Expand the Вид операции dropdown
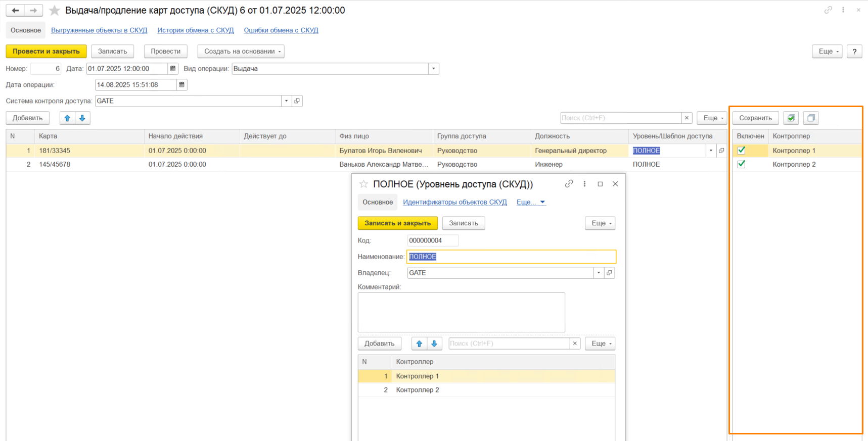Viewport: 868px width, 441px height. point(433,69)
